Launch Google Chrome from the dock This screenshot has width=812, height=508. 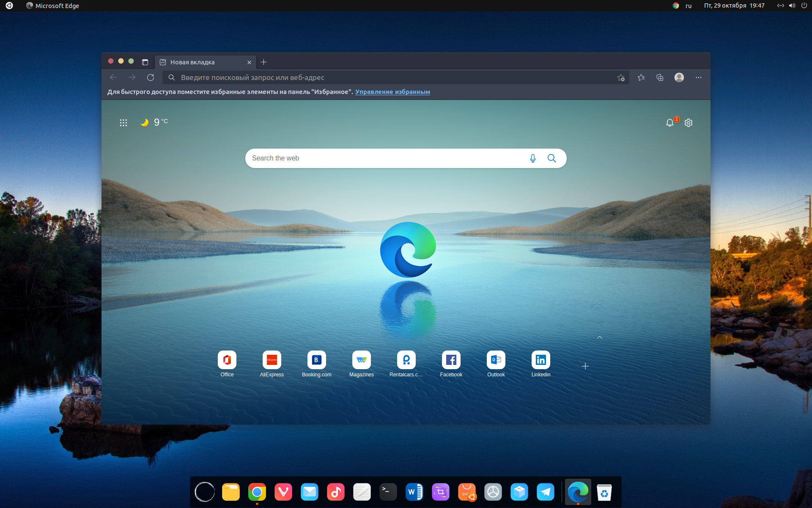pos(257,492)
